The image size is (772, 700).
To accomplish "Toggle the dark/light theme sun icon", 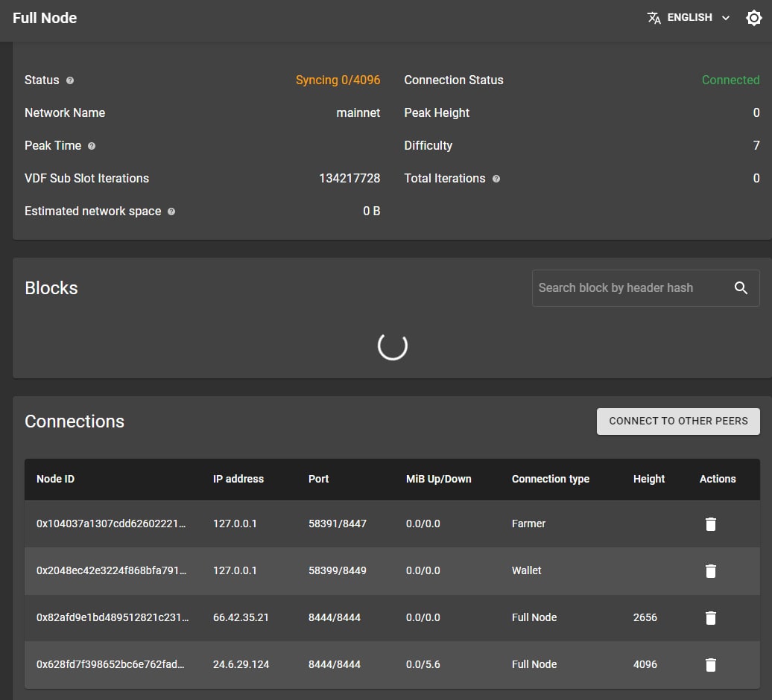I will coord(754,18).
